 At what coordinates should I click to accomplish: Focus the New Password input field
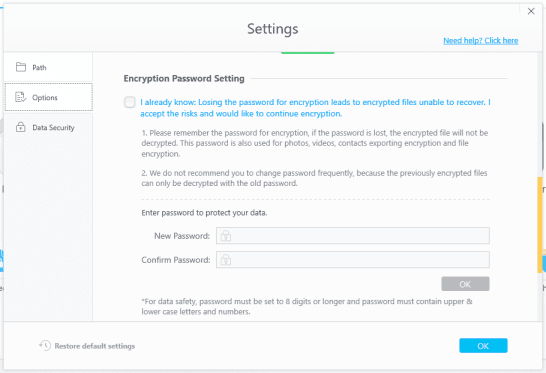352,236
